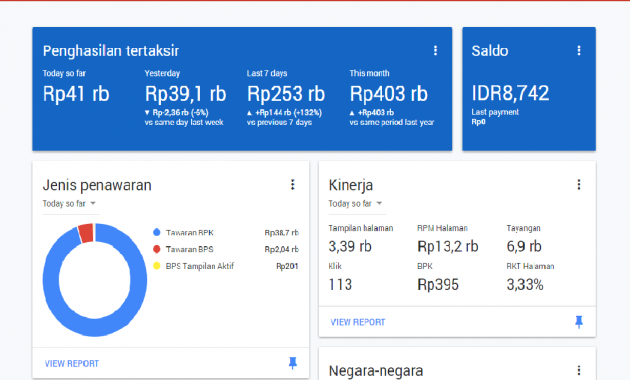Click the Klik 113 value
Screen dimensions: 630x380
[x=340, y=285]
